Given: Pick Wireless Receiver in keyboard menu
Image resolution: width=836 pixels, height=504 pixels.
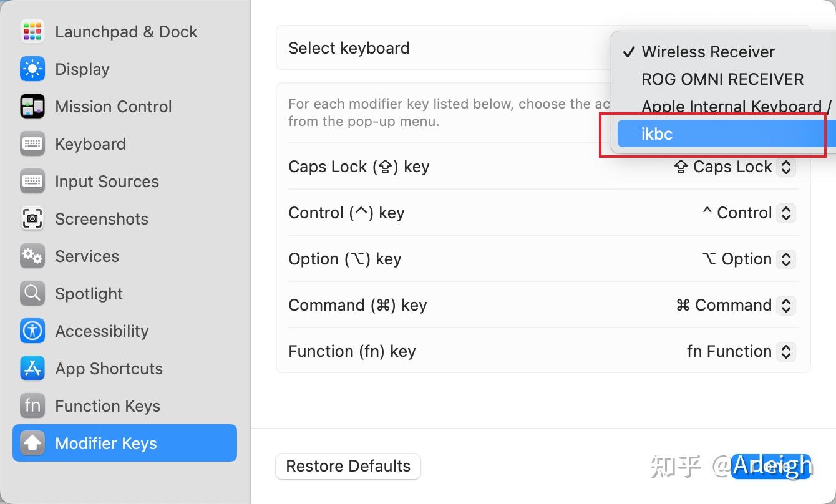Looking at the screenshot, I should point(708,52).
